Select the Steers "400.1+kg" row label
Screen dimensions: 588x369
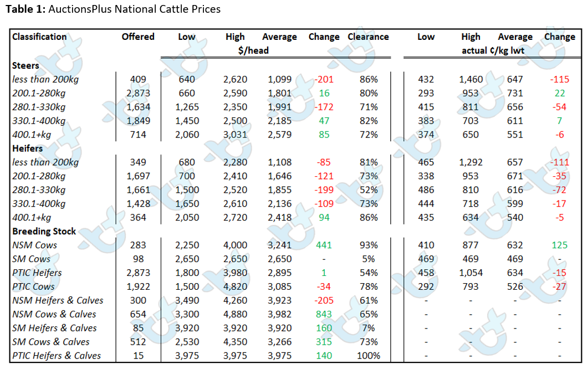pos(32,135)
